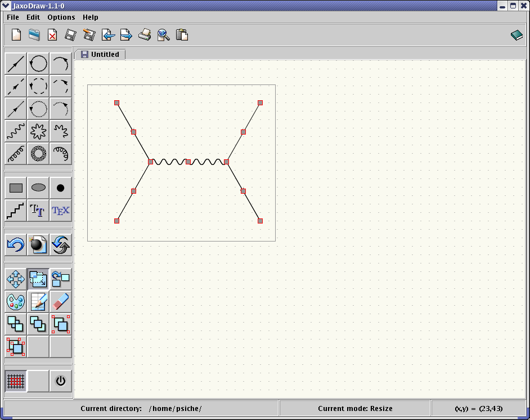Select the photon arc tool
The width and height of the screenshot is (530, 420).
[x=61, y=131]
